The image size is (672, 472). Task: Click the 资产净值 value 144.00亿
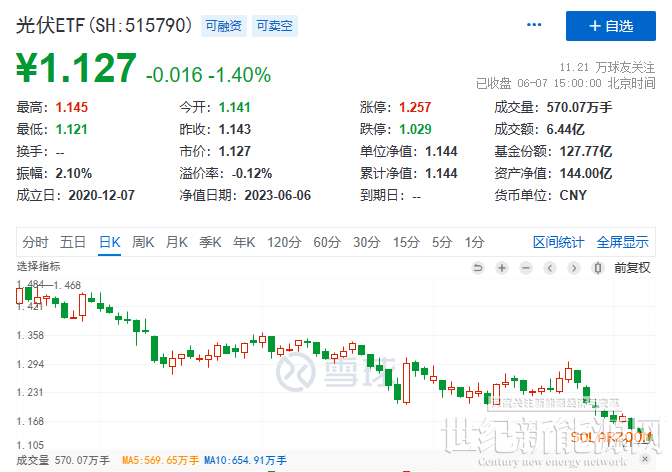pos(586,173)
